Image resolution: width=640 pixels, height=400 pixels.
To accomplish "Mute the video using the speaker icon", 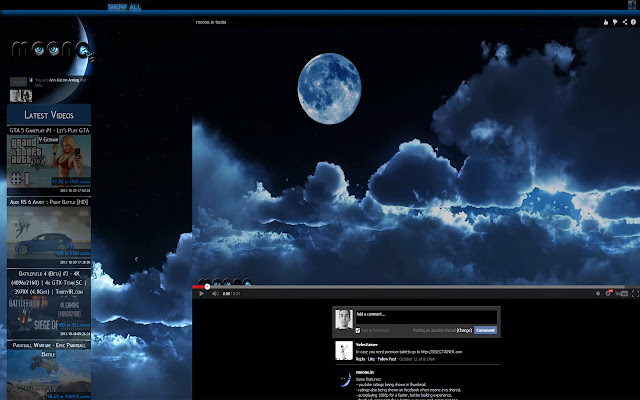I will coord(215,293).
